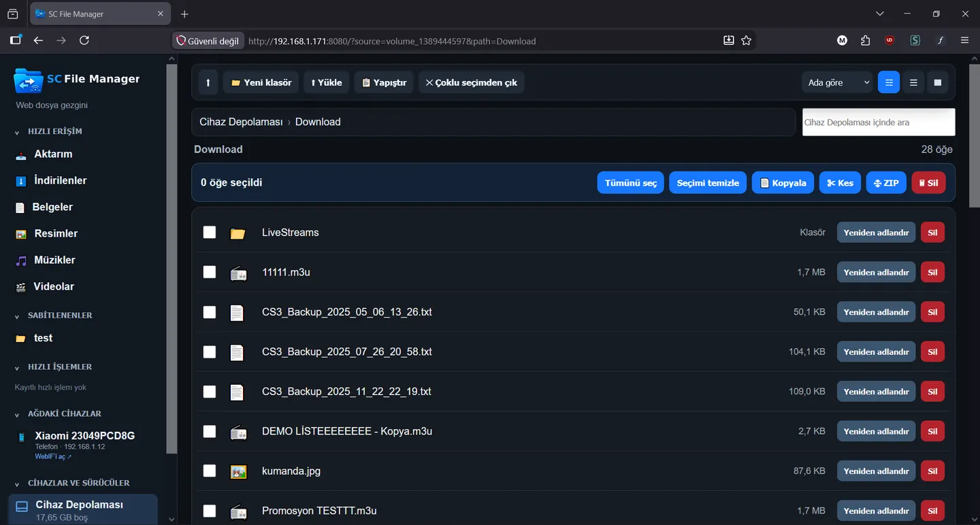
Task: Collapse the CİHAZLAR VE SÜRÜCÜLER section
Action: pos(17,484)
